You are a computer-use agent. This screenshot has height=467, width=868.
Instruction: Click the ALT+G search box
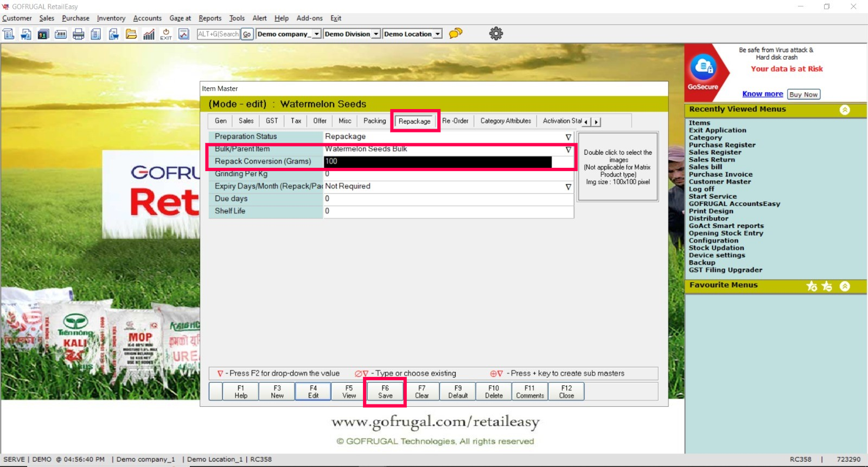pyautogui.click(x=218, y=34)
